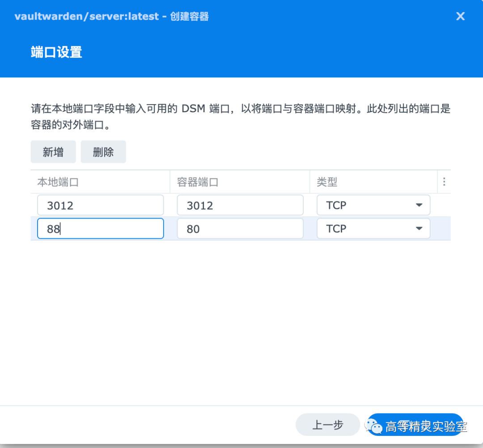Sort by 容器端口 column header
Screen dimensions: 483x448
(x=240, y=182)
